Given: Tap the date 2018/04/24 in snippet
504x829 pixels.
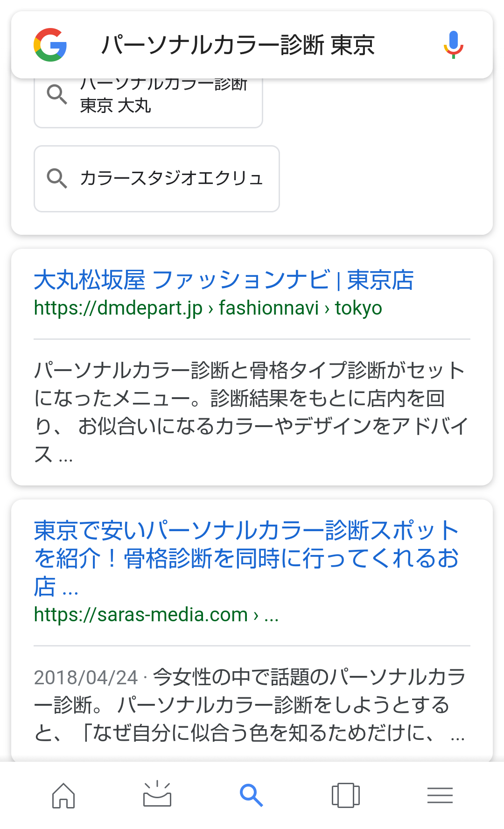Looking at the screenshot, I should (x=86, y=677).
